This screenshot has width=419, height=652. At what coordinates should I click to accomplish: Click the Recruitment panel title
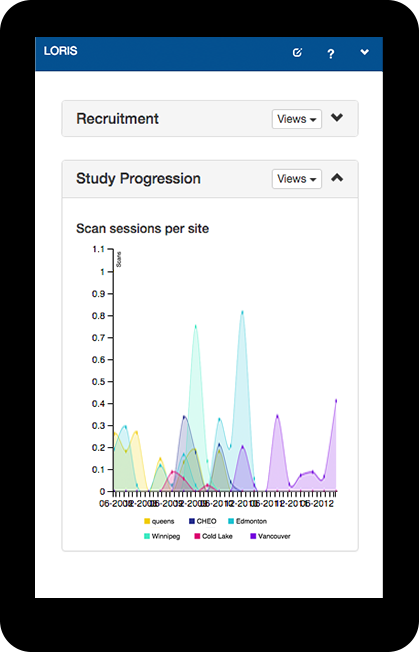(x=118, y=119)
